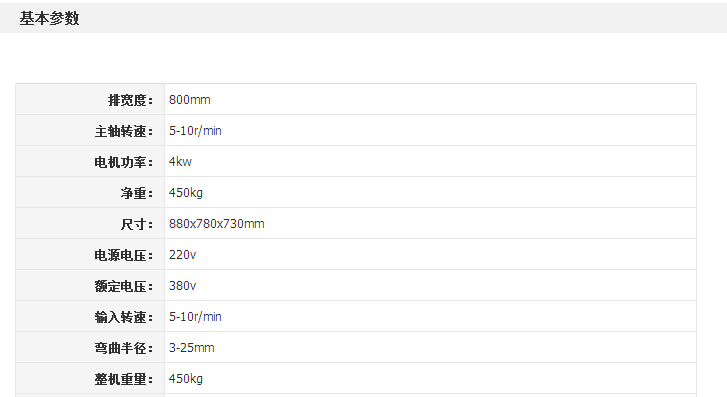This screenshot has height=397, width=727.
Task: Click the 380v value
Action: [x=183, y=286]
